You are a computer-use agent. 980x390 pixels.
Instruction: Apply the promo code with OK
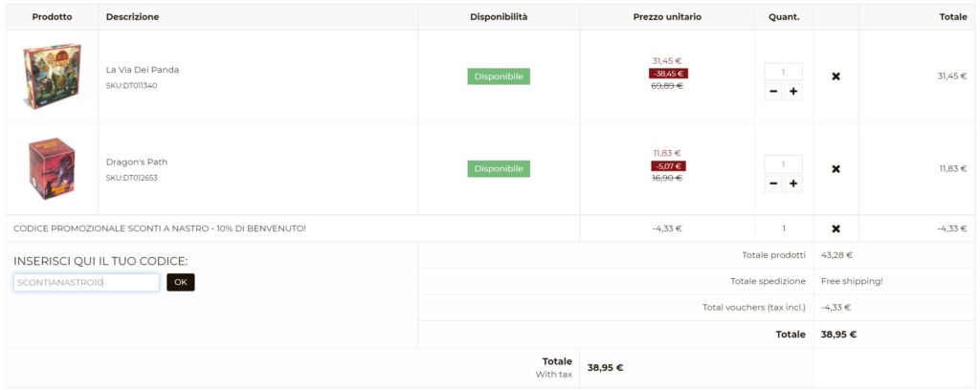(x=181, y=282)
